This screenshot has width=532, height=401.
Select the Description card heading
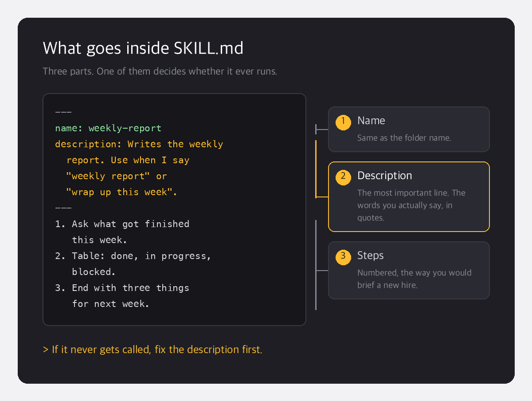pyautogui.click(x=384, y=176)
